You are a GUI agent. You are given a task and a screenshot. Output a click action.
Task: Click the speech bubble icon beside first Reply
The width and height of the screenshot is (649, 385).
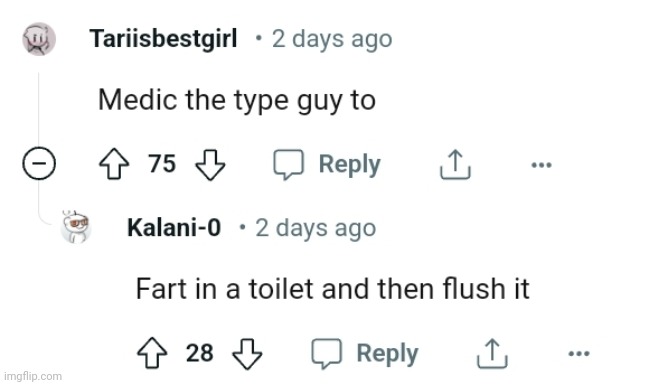[288, 164]
